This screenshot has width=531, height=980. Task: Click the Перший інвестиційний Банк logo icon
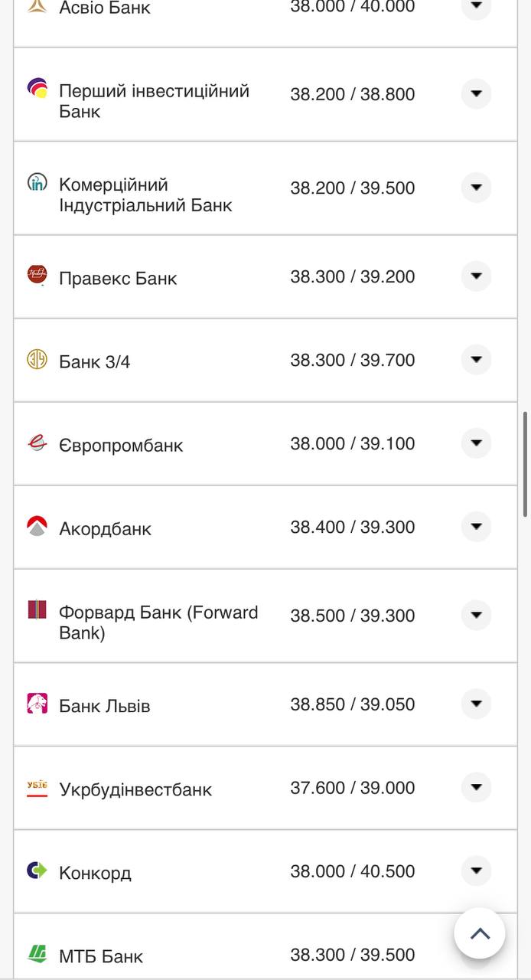(37, 88)
